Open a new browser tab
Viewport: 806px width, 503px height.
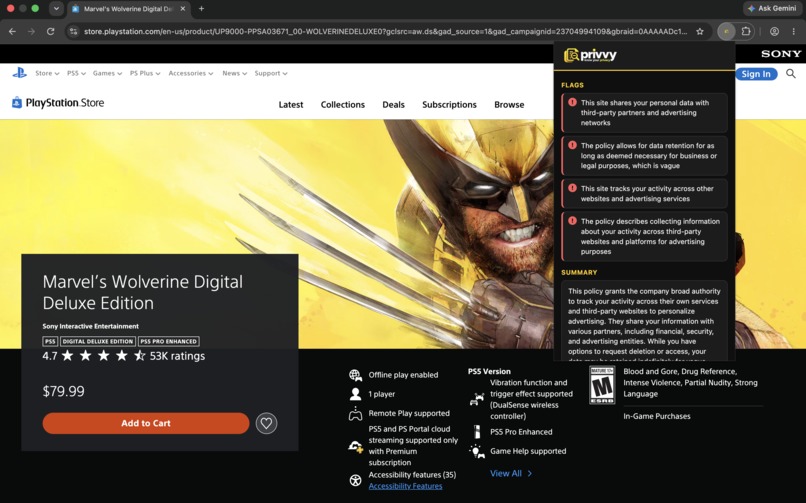click(x=202, y=9)
